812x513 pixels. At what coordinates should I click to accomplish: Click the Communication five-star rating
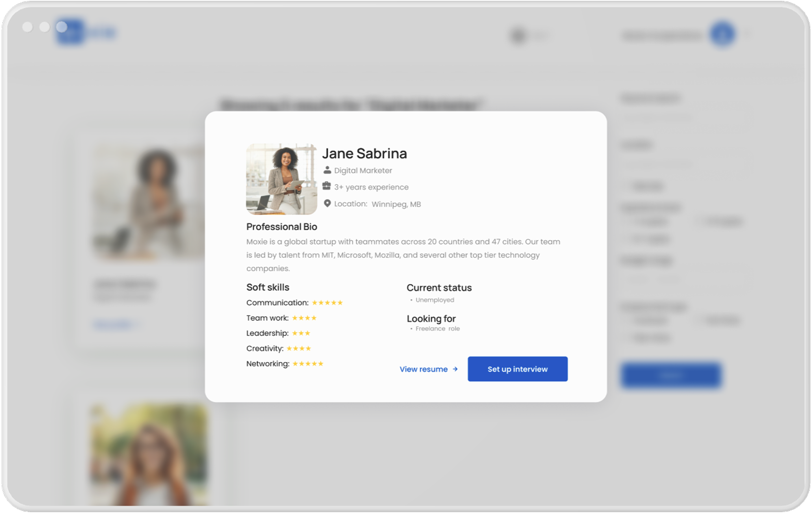point(327,303)
